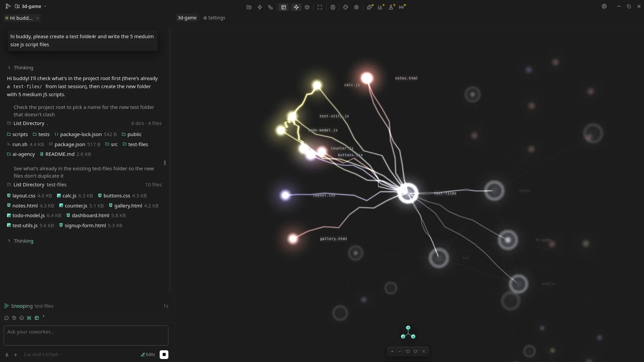Click the download arrow icon below input
644x362 pixels.
coord(7,355)
